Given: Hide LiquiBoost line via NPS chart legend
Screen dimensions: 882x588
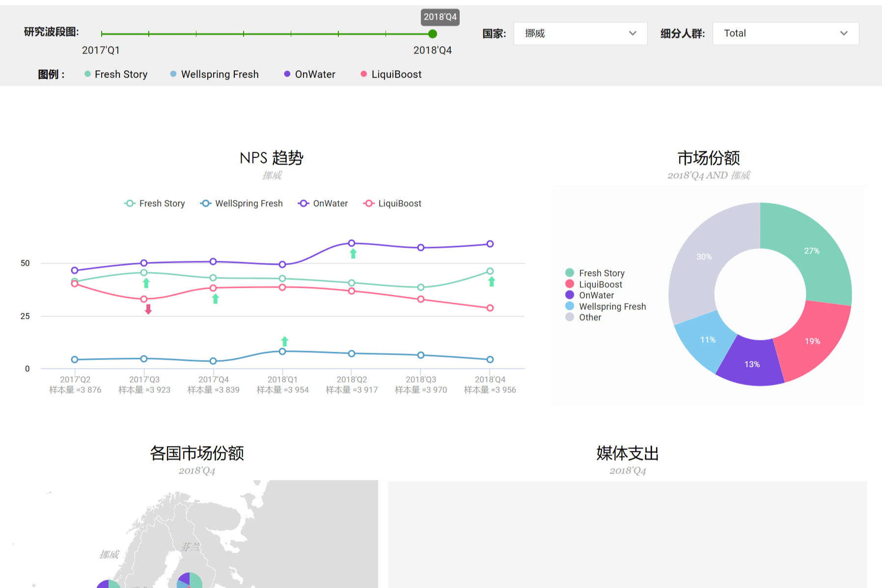Looking at the screenshot, I should point(392,203).
